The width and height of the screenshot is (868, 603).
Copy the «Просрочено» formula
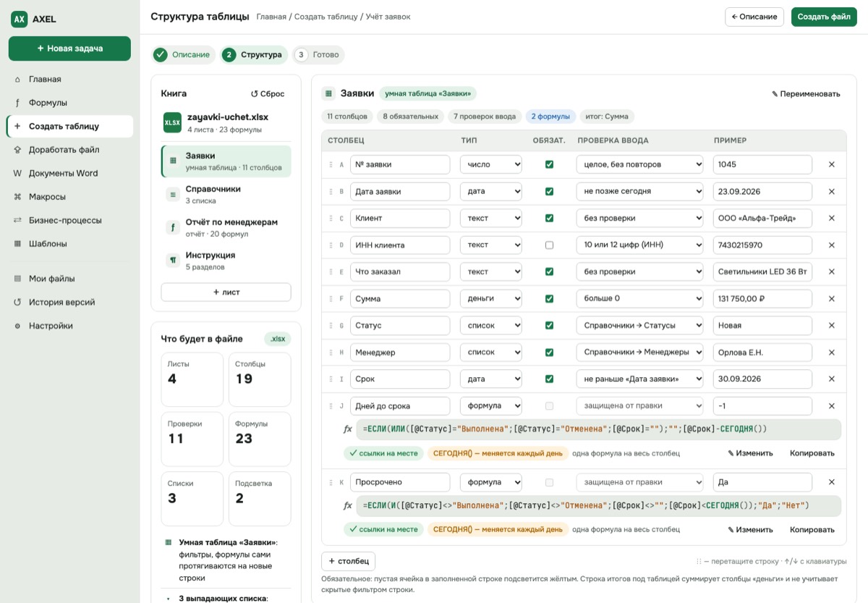(x=812, y=529)
